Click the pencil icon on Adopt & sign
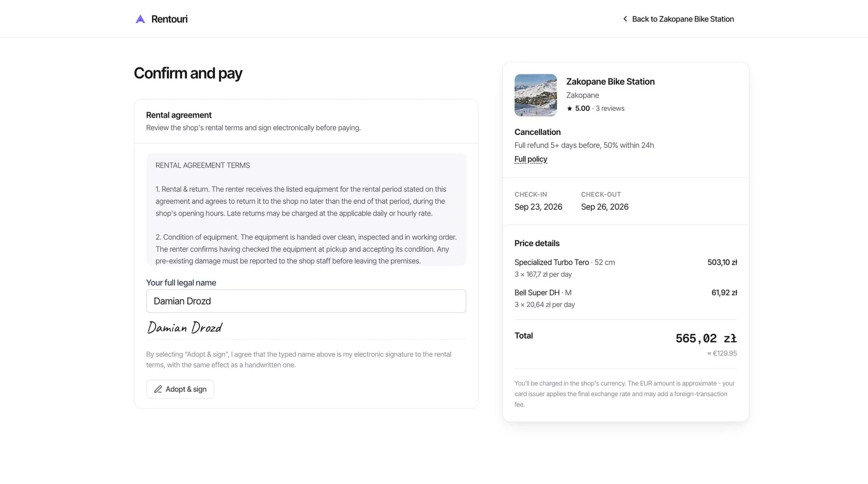Viewport: 868px width, 484px height. pos(158,389)
